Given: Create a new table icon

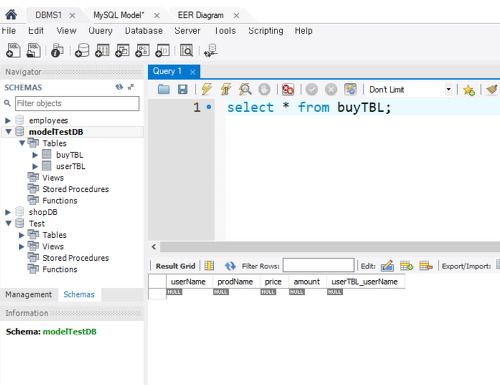Looking at the screenshot, I should click(x=102, y=51).
